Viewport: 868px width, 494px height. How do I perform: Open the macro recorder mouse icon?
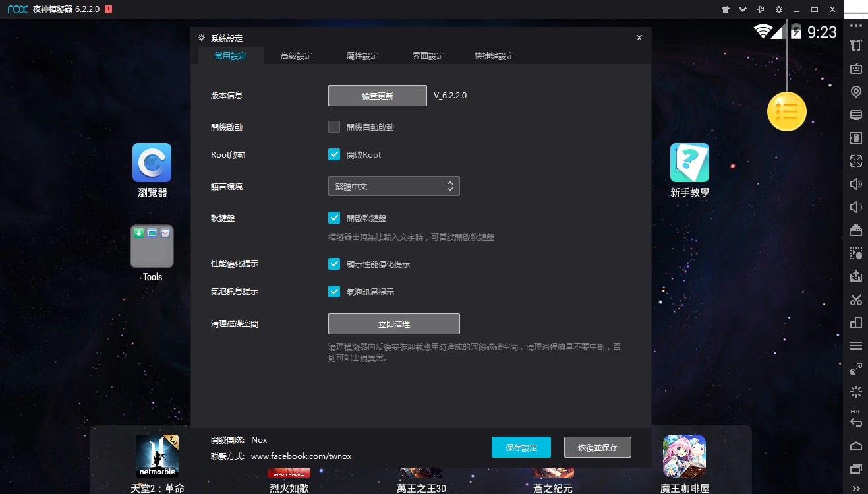856,253
